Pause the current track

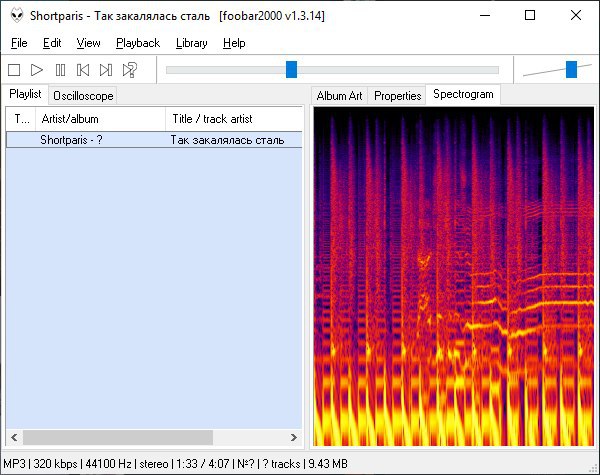pyautogui.click(x=60, y=70)
